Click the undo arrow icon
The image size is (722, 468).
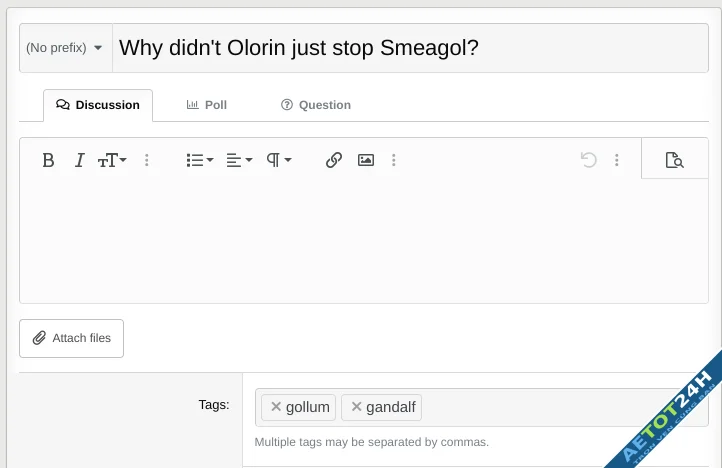(589, 160)
